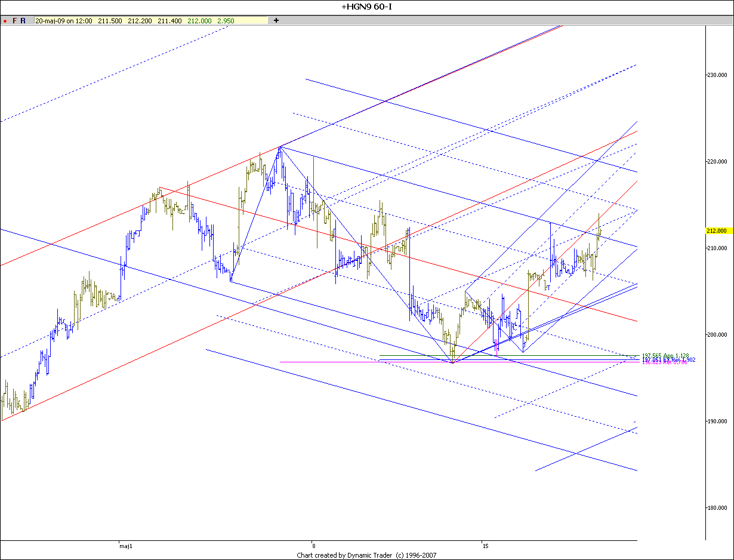Click the red dot icon in the chart header
Image resolution: width=734 pixels, height=560 pixels.
(5, 20)
